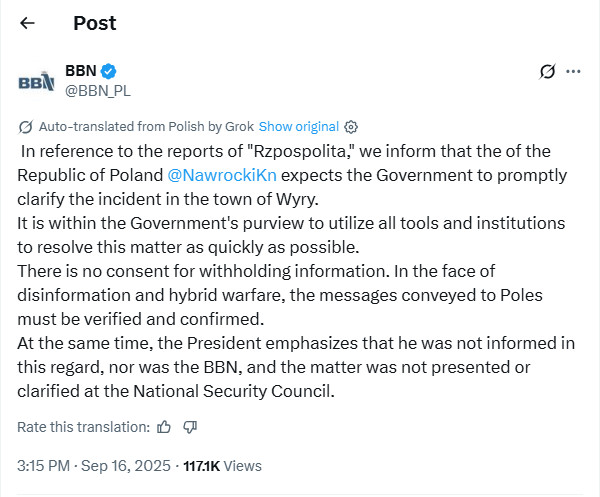Open the three-dot more options menu
Screen dimensions: 600x497
point(574,72)
